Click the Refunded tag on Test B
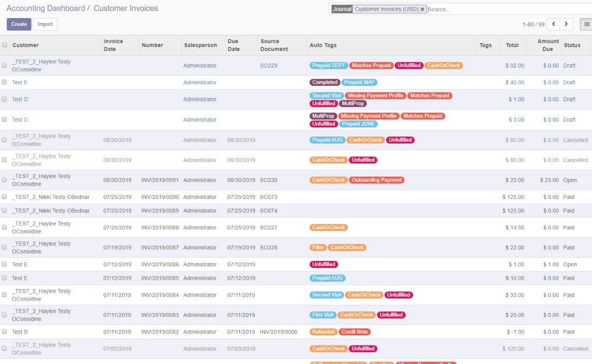The width and height of the screenshot is (592, 364). (323, 332)
